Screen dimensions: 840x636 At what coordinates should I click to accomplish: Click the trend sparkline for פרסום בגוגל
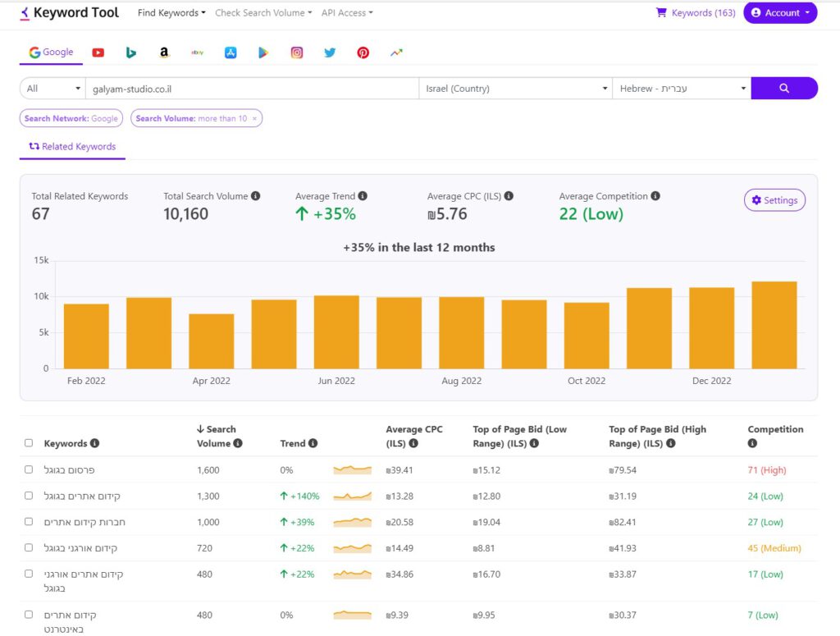[352, 470]
